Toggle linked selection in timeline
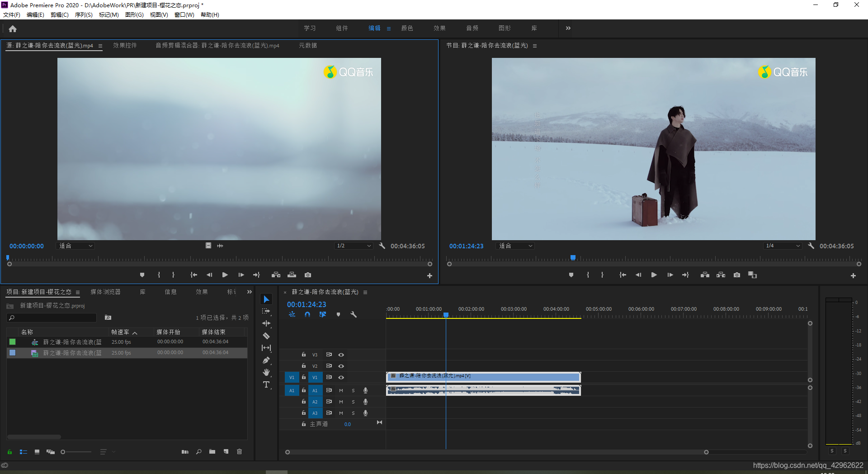 pos(323,314)
